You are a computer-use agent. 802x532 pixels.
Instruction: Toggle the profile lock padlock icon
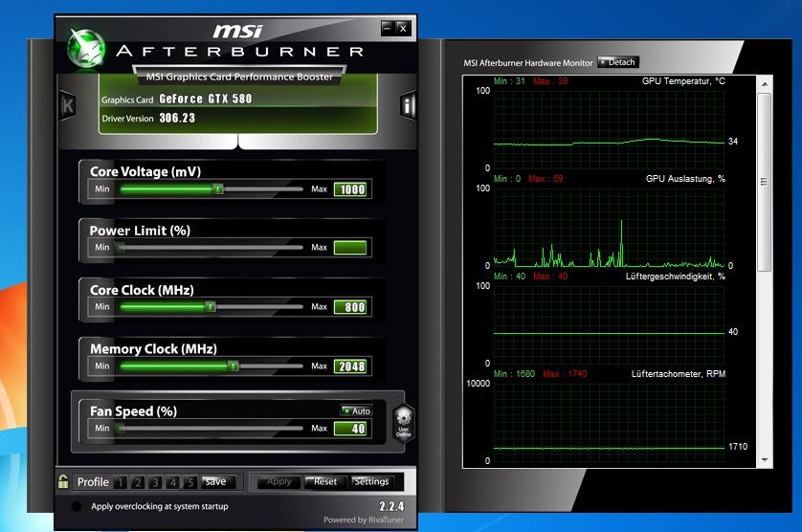[63, 481]
